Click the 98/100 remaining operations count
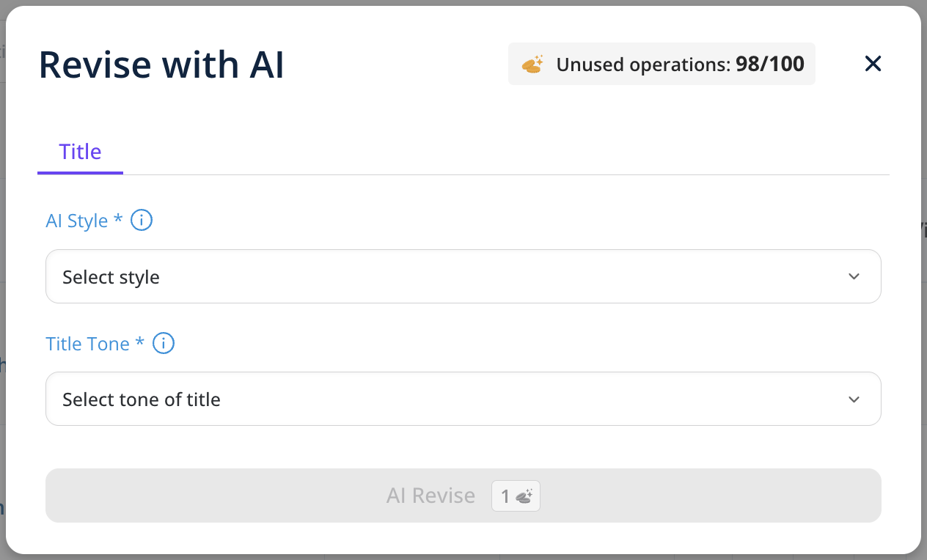This screenshot has width=927, height=560. [x=770, y=65]
